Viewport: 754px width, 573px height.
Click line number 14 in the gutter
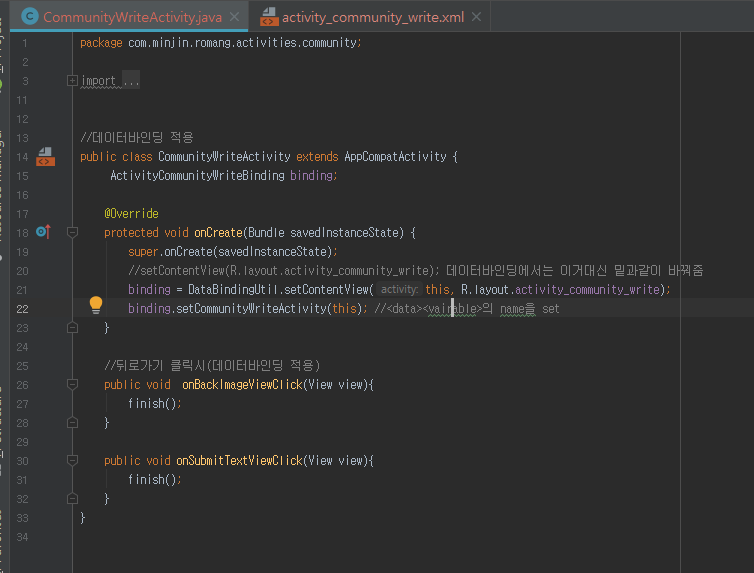(22, 157)
